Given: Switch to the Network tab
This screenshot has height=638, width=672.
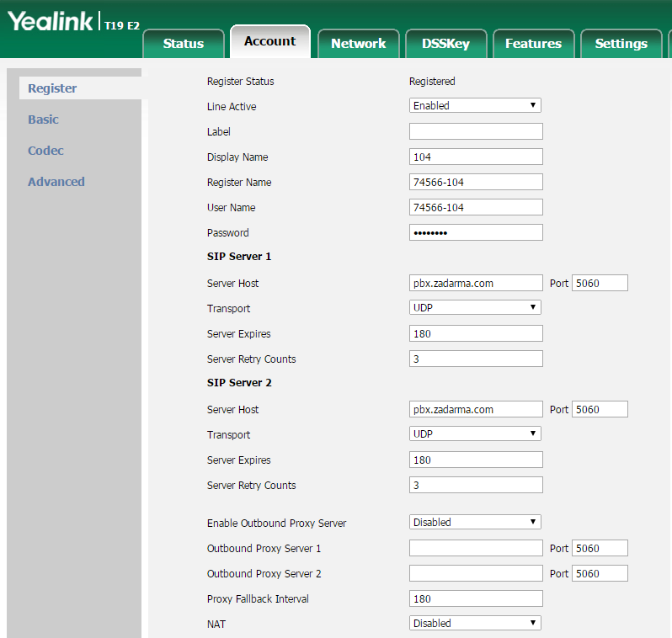Looking at the screenshot, I should pyautogui.click(x=358, y=44).
